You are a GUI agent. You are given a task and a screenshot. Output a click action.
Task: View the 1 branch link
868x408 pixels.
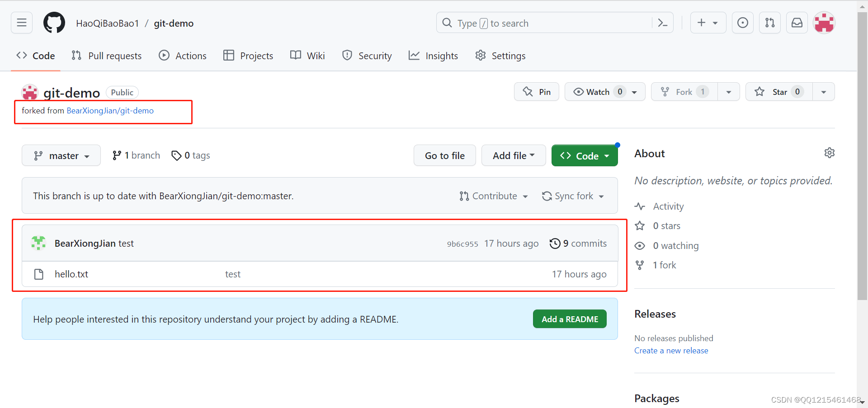(x=136, y=155)
